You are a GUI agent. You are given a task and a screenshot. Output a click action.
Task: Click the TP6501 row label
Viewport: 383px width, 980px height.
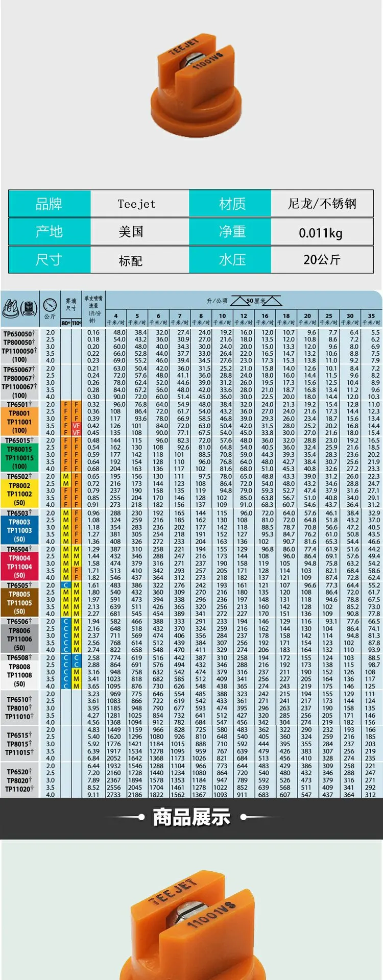(x=19, y=404)
